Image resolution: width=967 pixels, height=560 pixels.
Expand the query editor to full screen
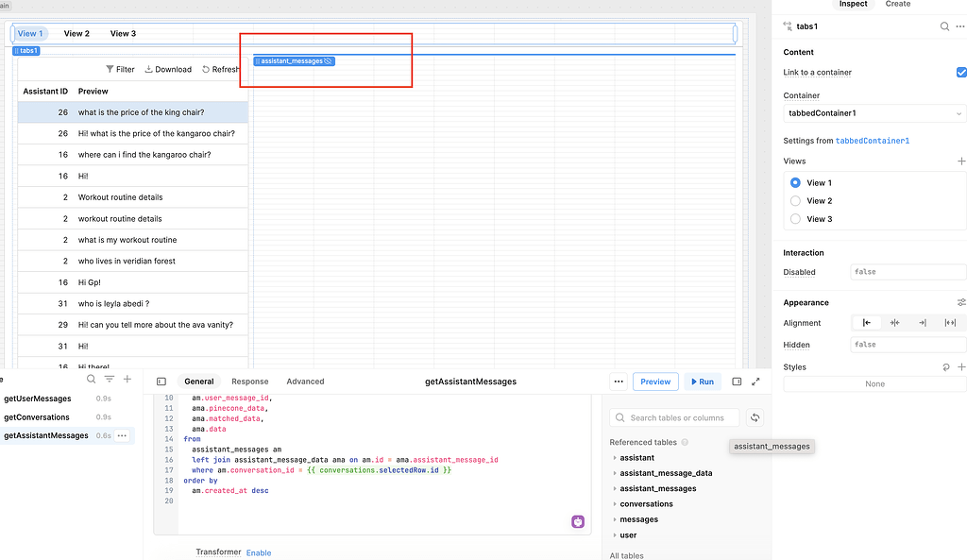(x=755, y=382)
